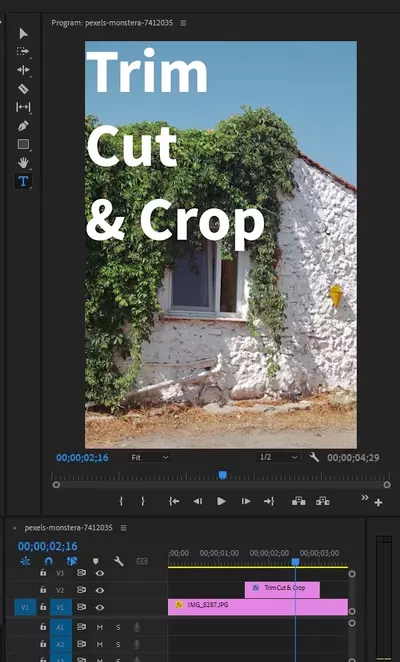Click Mark In button in Program monitor

coord(121,501)
